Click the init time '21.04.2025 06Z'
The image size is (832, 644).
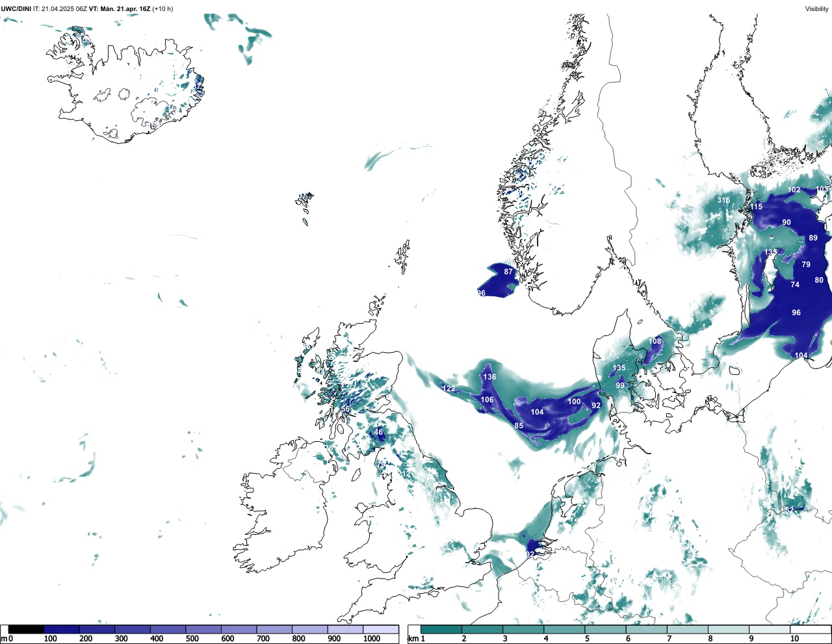coord(64,8)
